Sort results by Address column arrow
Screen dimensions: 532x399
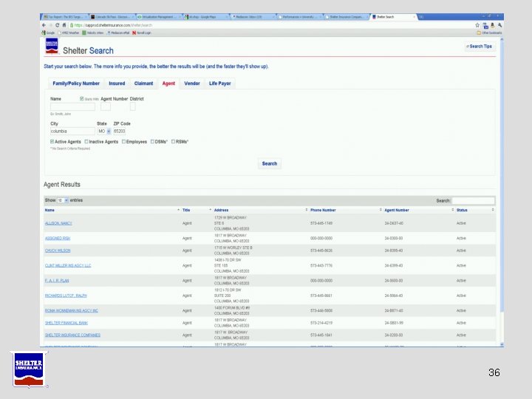tap(307, 210)
